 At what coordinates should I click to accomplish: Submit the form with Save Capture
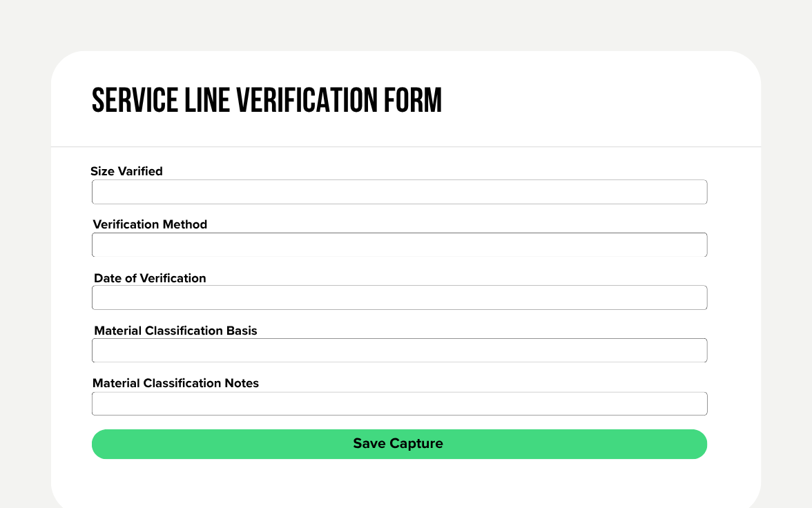[x=399, y=444]
